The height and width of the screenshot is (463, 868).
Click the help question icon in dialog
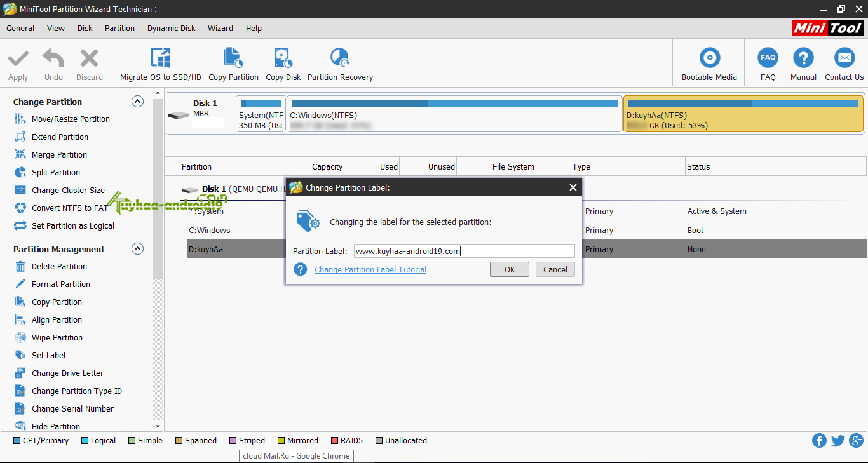click(x=301, y=269)
